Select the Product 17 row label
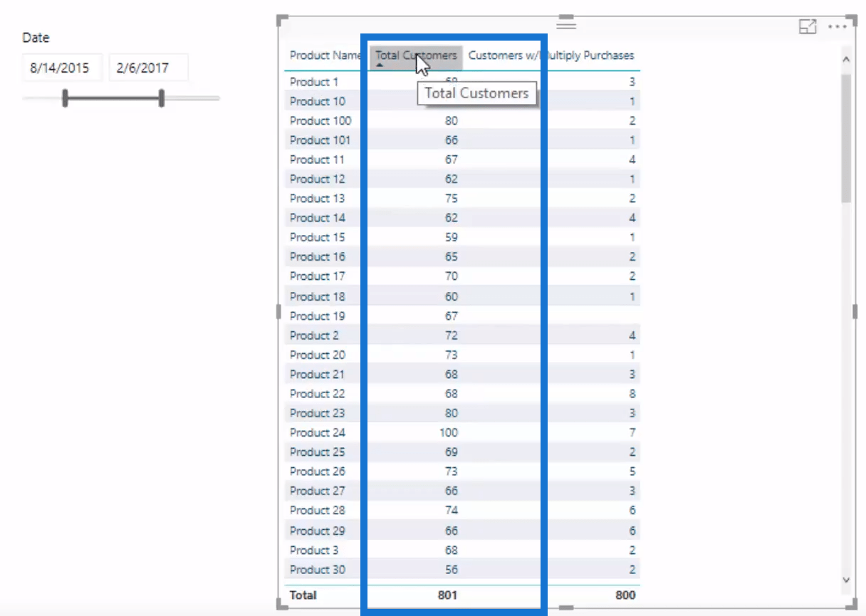Image resolution: width=866 pixels, height=616 pixels. (318, 276)
